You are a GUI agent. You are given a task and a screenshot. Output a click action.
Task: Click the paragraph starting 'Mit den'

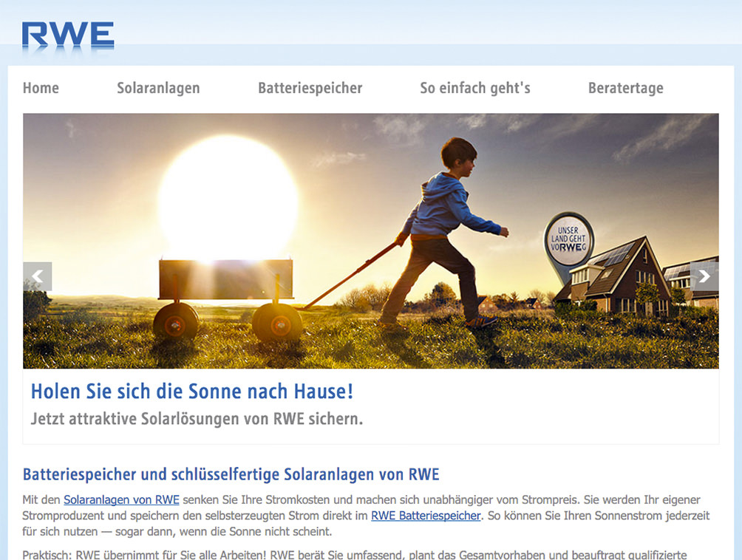[366, 516]
